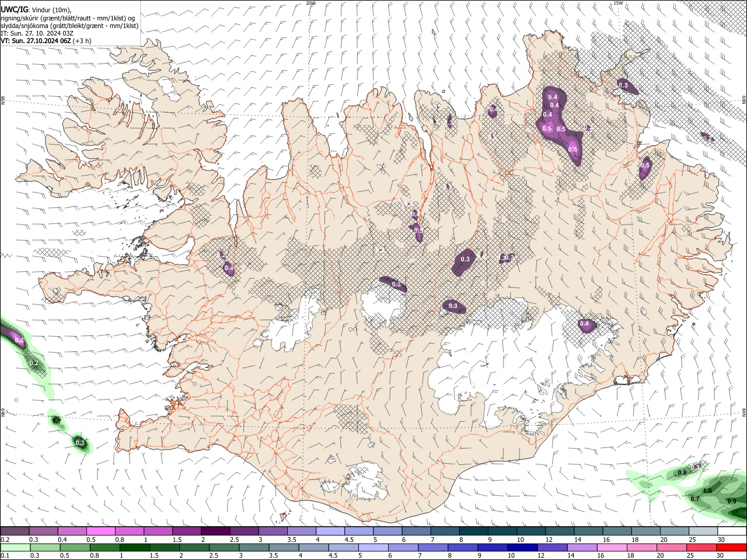
Task: Select lower row red swatch between 25 and 30
Action: pos(703,548)
